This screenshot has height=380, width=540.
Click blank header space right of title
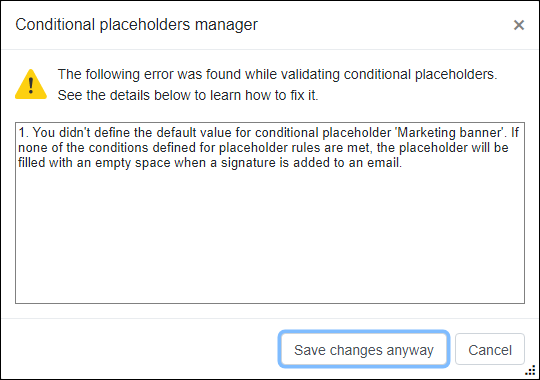click(x=382, y=25)
